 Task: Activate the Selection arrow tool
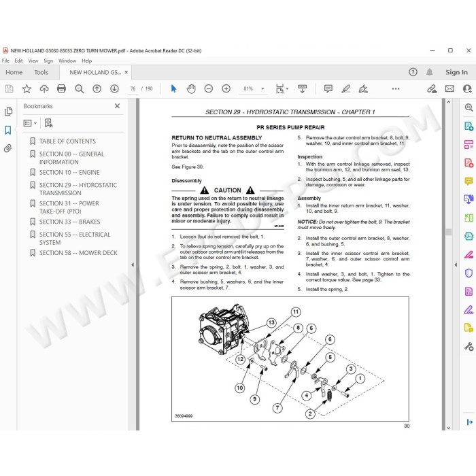[173, 88]
